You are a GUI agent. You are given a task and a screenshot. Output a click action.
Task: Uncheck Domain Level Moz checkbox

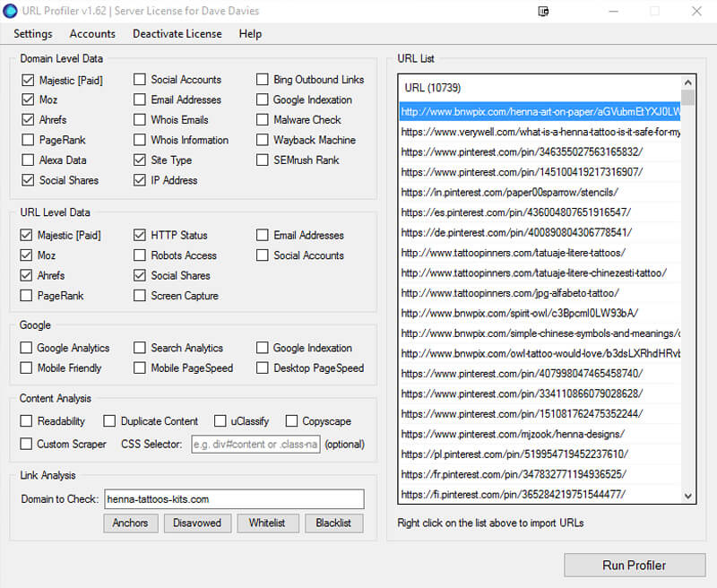[x=28, y=99]
